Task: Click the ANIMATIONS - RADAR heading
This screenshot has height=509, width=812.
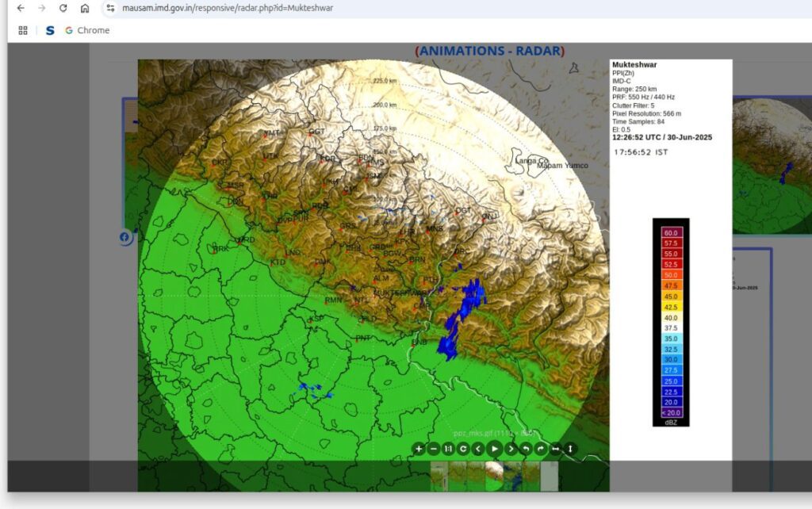Action: coord(490,51)
